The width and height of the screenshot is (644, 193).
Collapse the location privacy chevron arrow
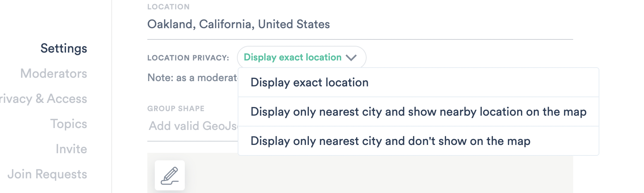351,57
